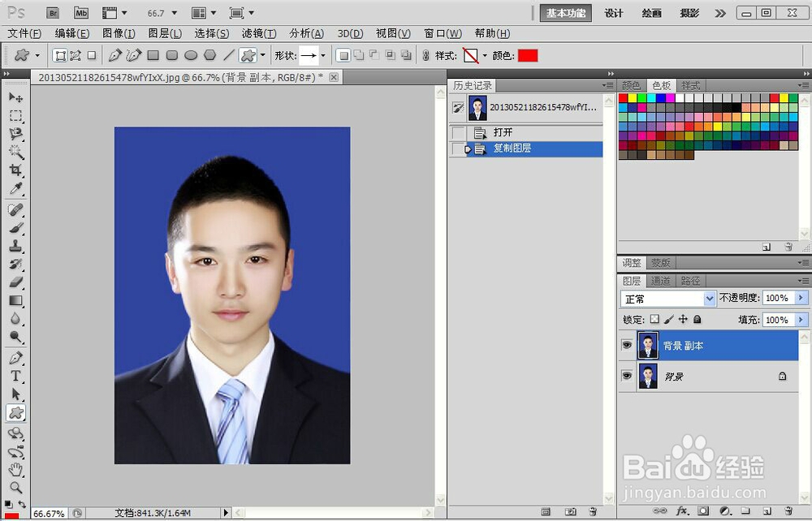Screen dimensions: 812x521
Task: Switch to the 通道 tab
Action: pos(661,281)
